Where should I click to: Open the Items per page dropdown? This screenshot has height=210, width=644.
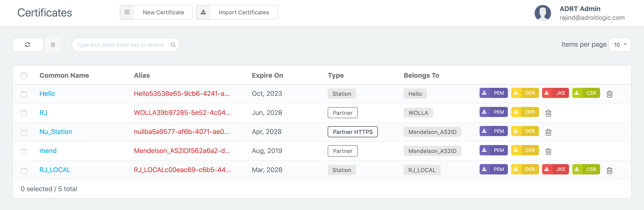click(x=619, y=45)
